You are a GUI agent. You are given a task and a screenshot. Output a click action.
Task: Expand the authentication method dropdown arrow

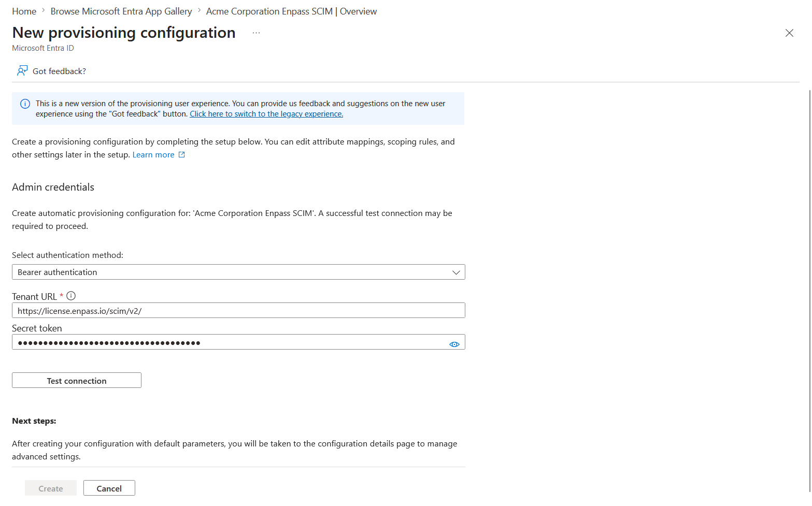[x=456, y=272]
